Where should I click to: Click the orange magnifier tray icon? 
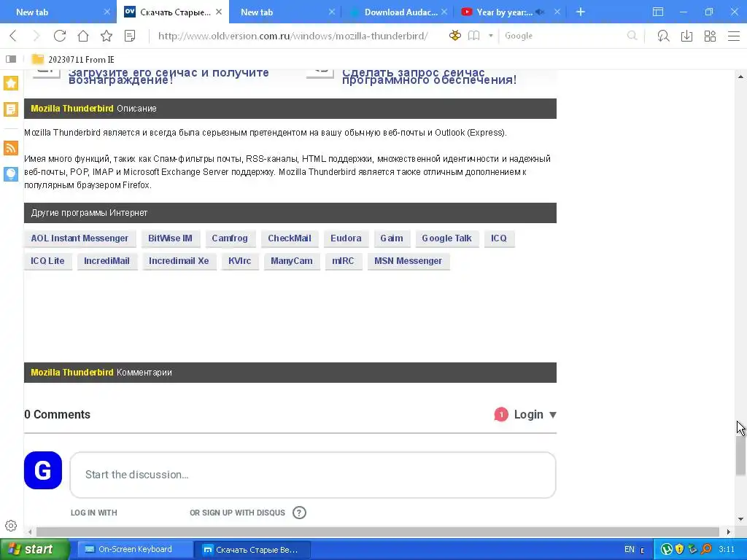pyautogui.click(x=706, y=549)
